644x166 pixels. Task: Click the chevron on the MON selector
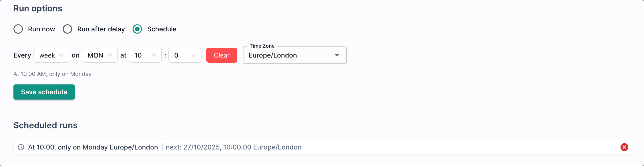(110, 55)
